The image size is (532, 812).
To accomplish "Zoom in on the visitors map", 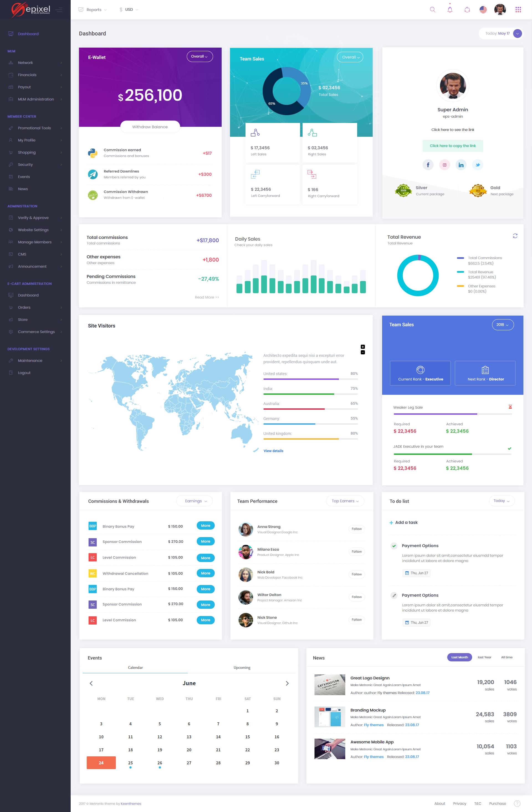I will [363, 347].
